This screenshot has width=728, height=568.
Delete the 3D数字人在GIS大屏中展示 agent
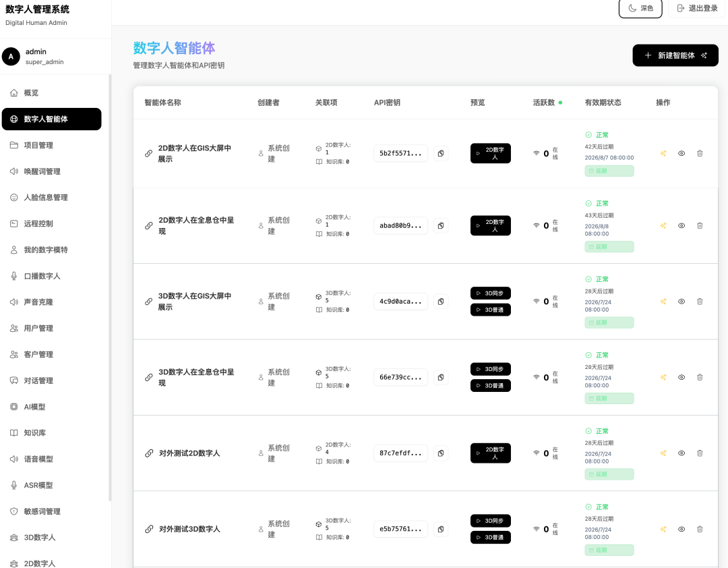point(700,302)
